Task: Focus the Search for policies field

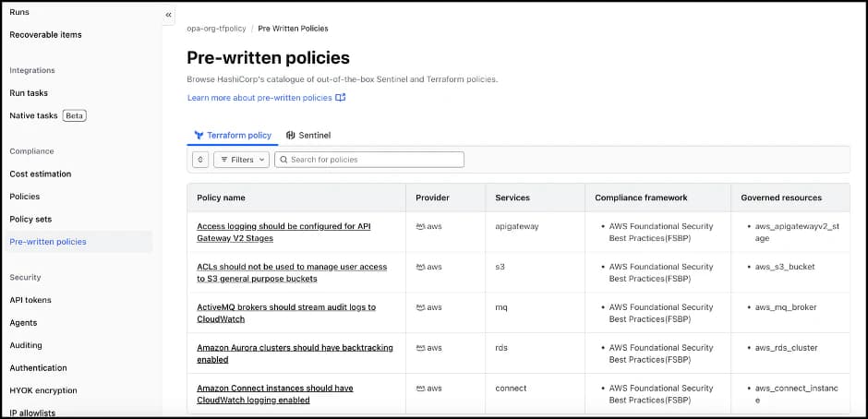Action: pos(369,160)
